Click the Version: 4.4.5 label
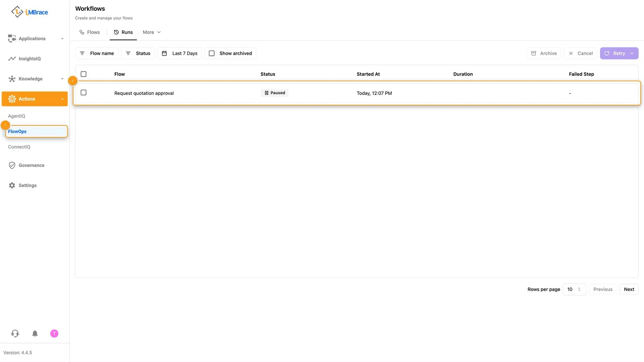 coord(18,353)
